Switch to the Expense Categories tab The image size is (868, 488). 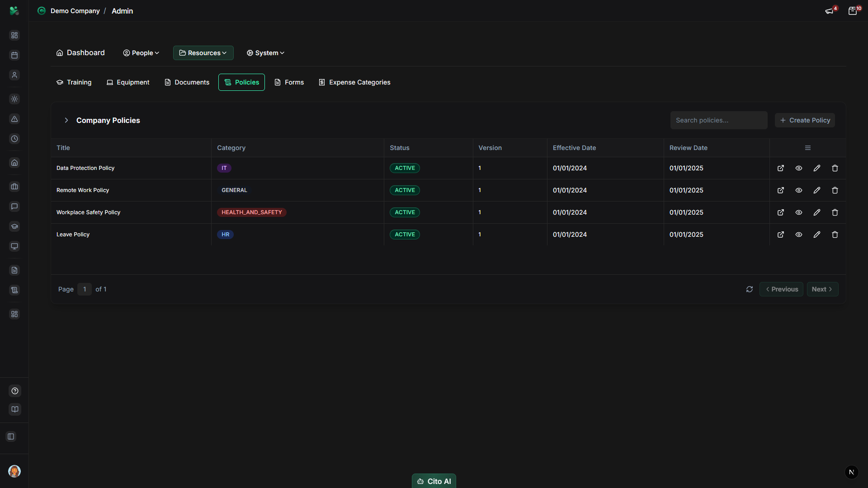pos(354,82)
